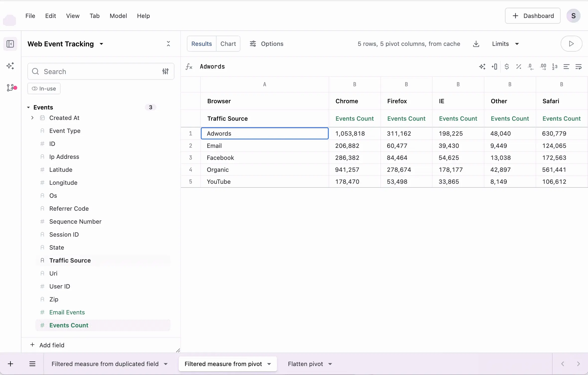Open the Model menu
588x375 pixels.
click(118, 16)
